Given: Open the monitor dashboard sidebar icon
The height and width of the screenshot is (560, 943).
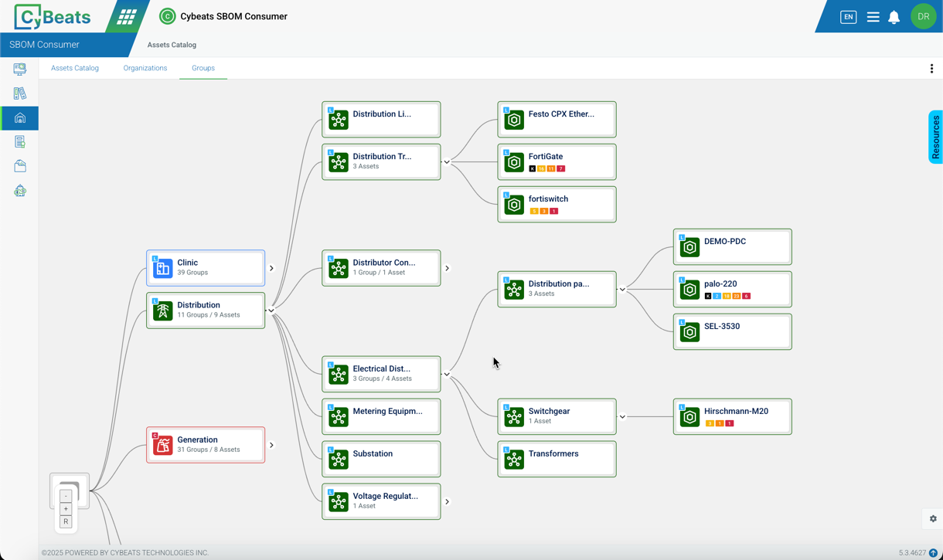Looking at the screenshot, I should pos(20,70).
